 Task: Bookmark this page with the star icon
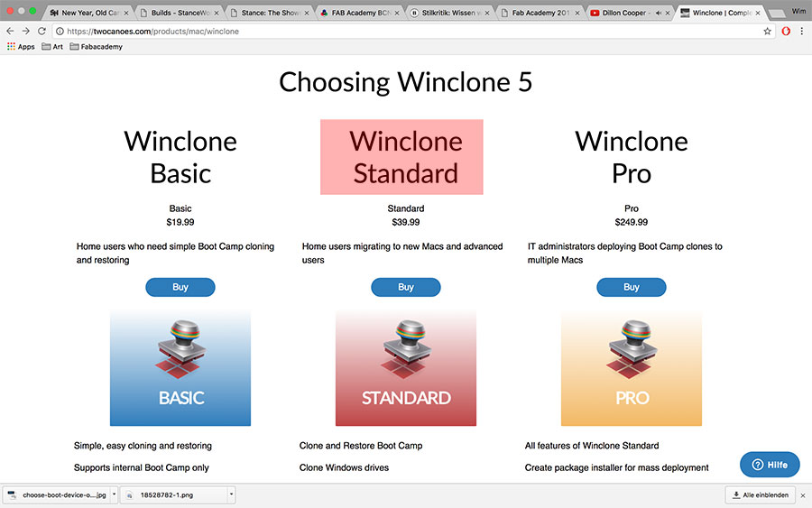point(767,31)
